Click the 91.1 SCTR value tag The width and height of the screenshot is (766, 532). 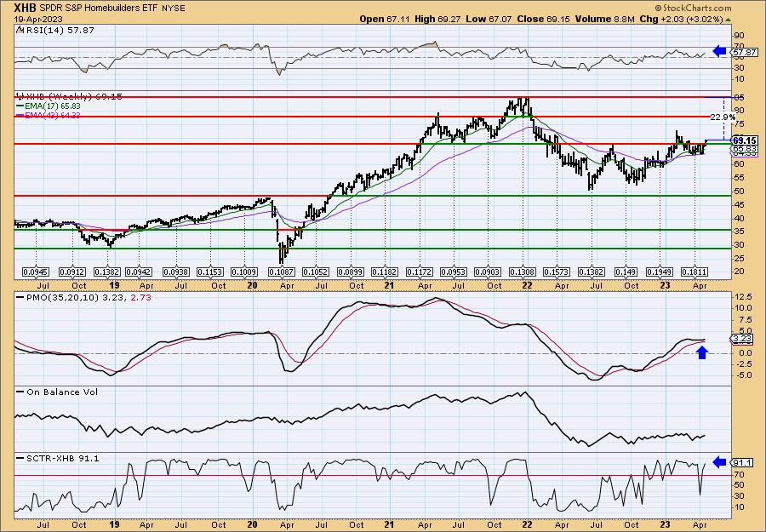coord(741,462)
